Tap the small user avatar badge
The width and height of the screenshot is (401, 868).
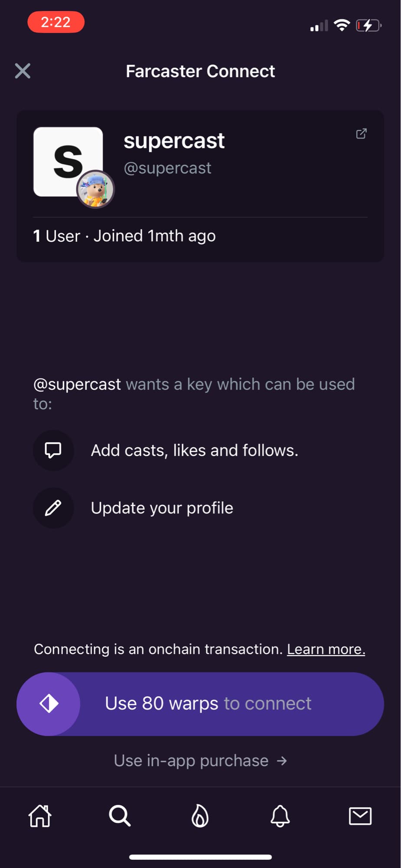[96, 190]
